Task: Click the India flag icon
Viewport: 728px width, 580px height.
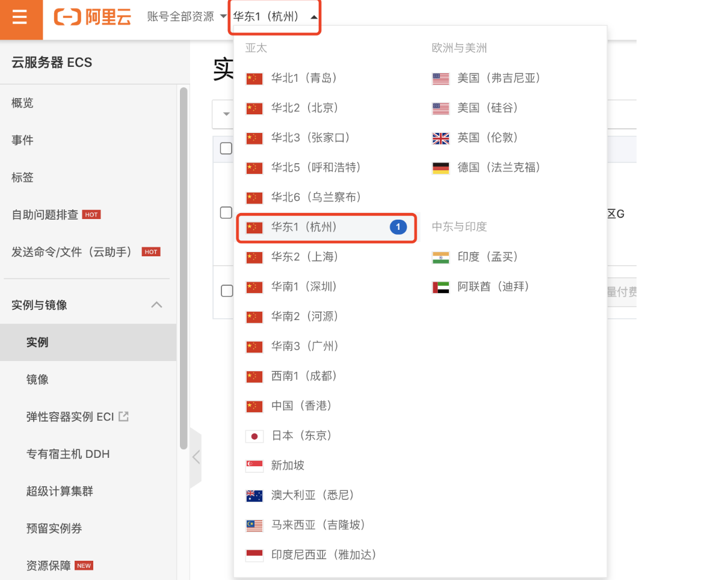Action: pos(441,258)
